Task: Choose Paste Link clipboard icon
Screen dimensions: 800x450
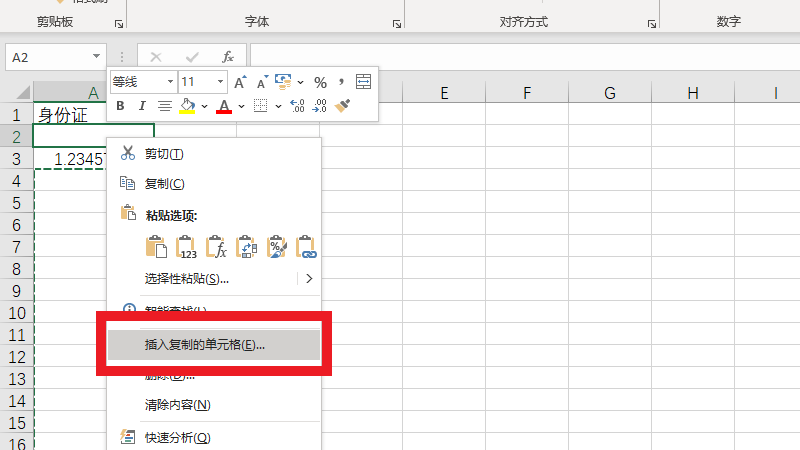Action: (306, 247)
